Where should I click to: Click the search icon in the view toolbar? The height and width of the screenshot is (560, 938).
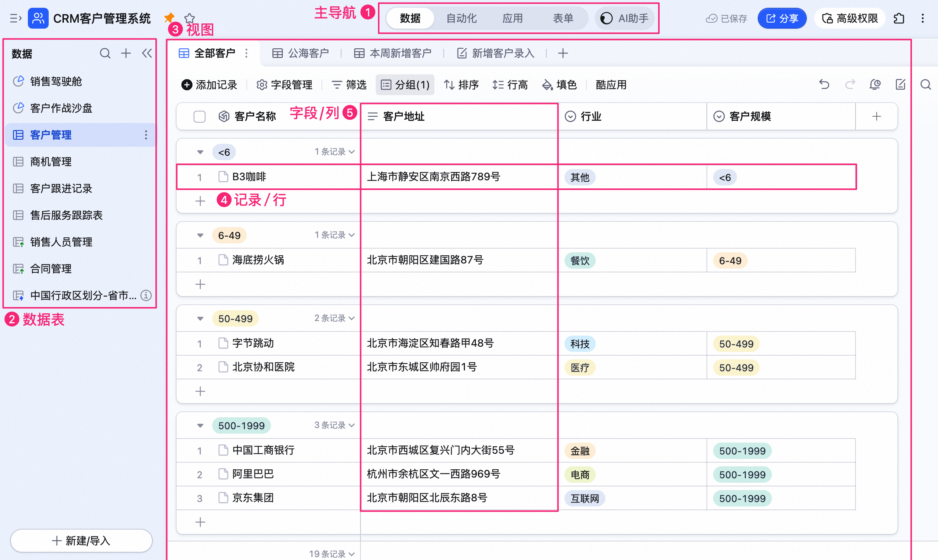pyautogui.click(x=925, y=84)
